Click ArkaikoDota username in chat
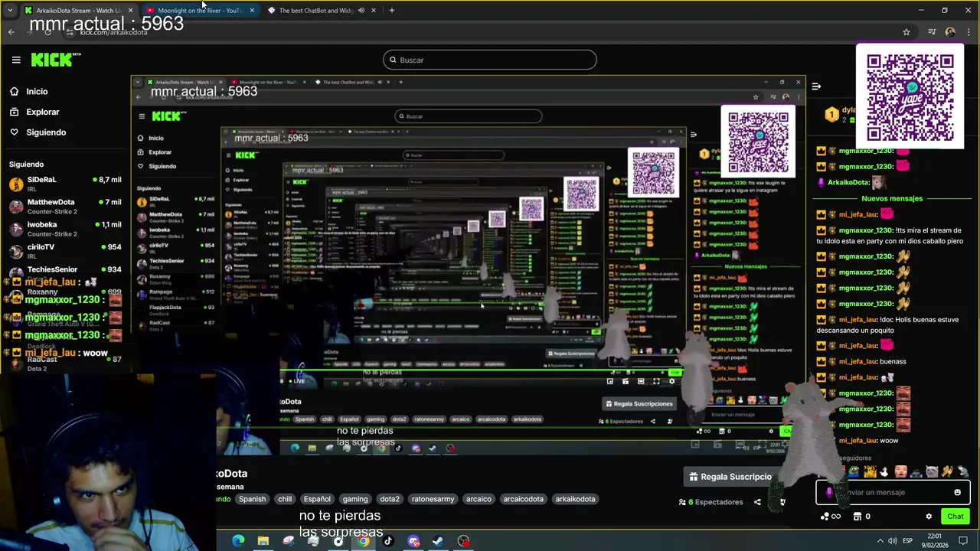The width and height of the screenshot is (980, 551). point(848,182)
